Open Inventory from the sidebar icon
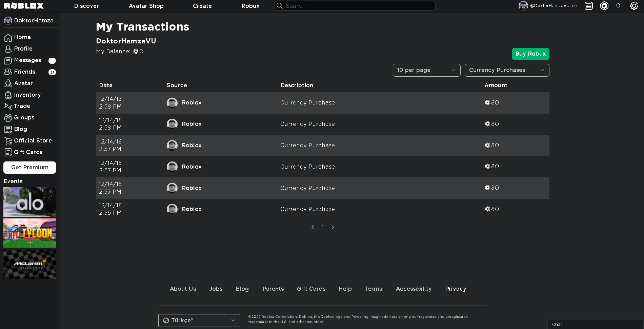Viewport: 644px width, 329px height. (8, 95)
